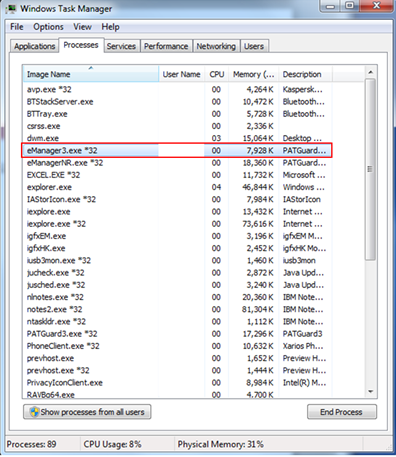
Task: Select the eManager3.exe *32 process
Action: [x=177, y=150]
